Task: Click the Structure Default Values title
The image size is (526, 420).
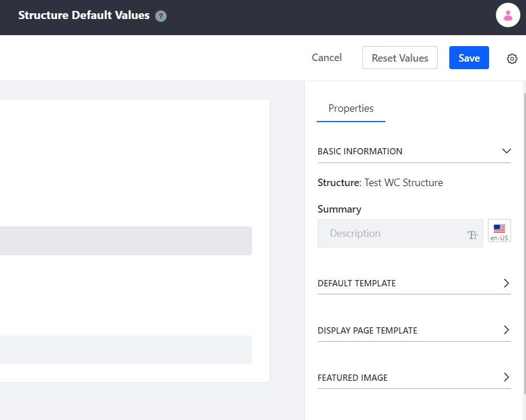Action: coord(84,16)
